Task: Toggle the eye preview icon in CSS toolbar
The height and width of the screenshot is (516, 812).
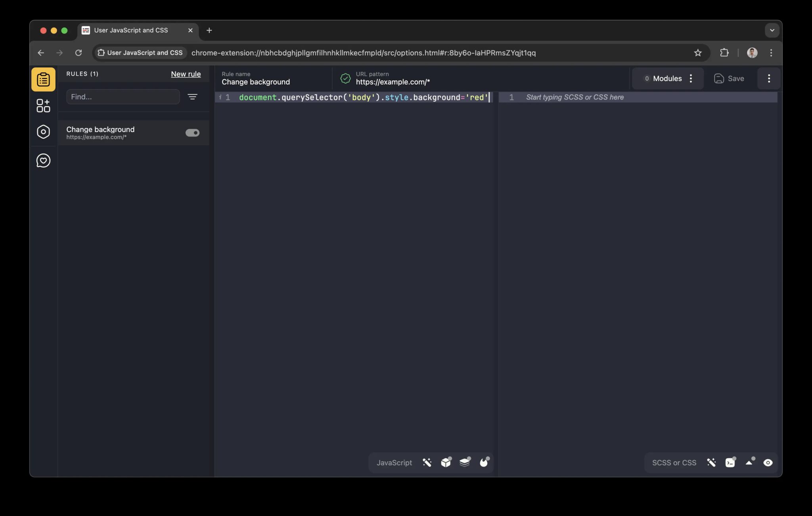Action: tap(768, 462)
